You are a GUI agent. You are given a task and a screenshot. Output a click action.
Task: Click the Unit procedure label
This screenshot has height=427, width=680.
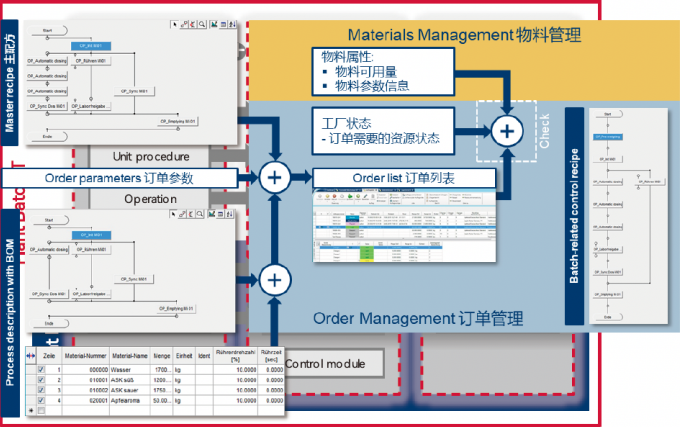click(151, 156)
